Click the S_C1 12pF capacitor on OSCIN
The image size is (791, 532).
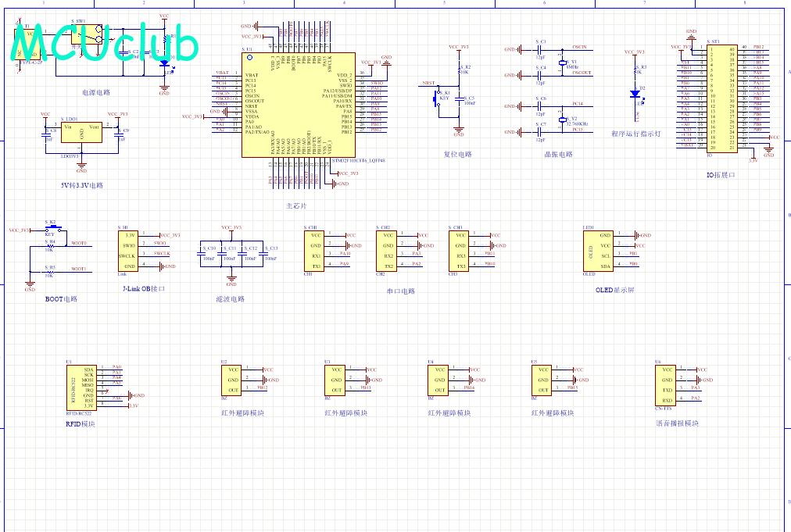[x=539, y=49]
